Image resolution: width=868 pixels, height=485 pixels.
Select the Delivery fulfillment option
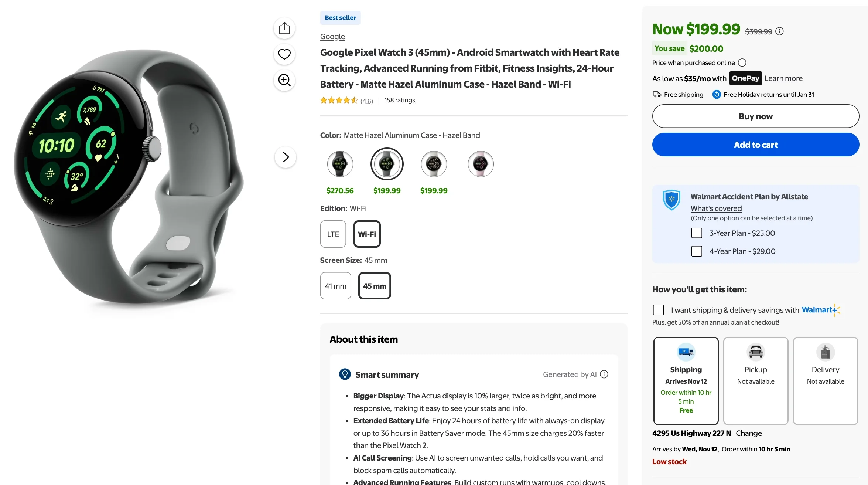pos(825,380)
